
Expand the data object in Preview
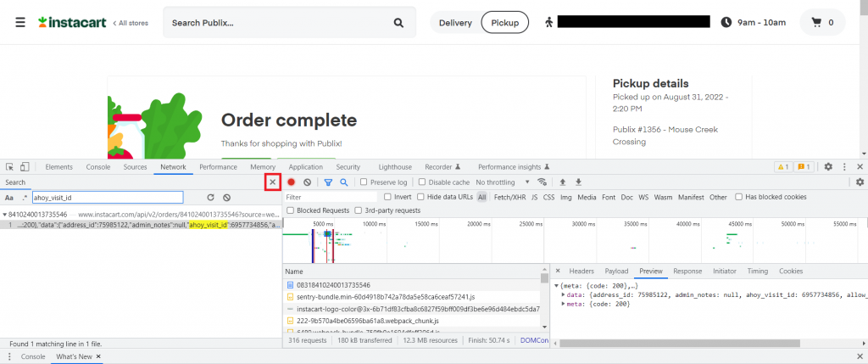[563, 294]
